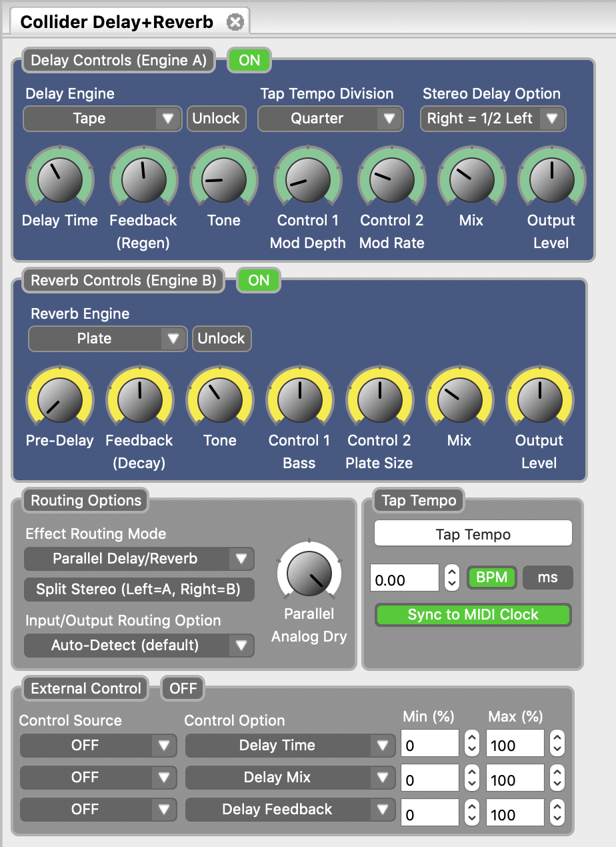The height and width of the screenshot is (847, 616).
Task: Click the Control 1 Mod Depth knob
Action: tap(308, 180)
